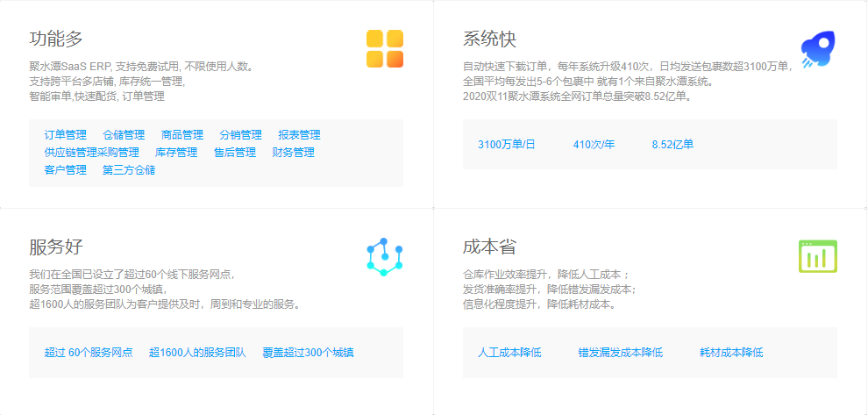Click 超1600人的服务团队 link
Screen dimensions: 868x415
[197, 353]
